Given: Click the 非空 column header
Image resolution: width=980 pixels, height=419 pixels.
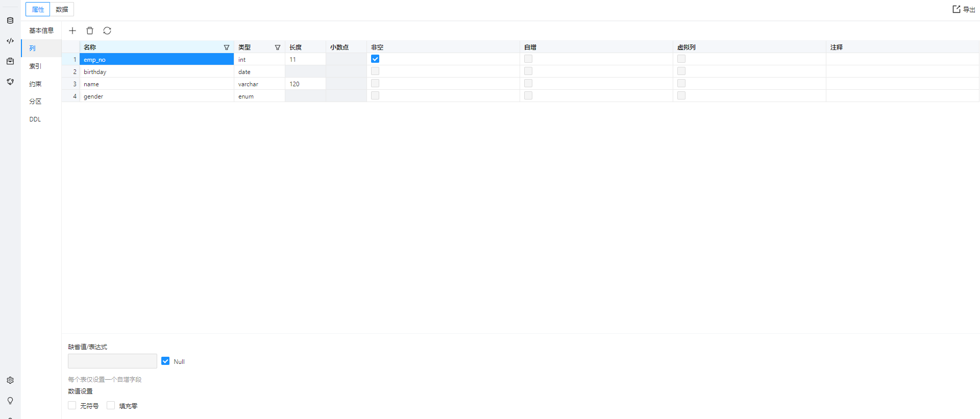Looking at the screenshot, I should pyautogui.click(x=443, y=47).
